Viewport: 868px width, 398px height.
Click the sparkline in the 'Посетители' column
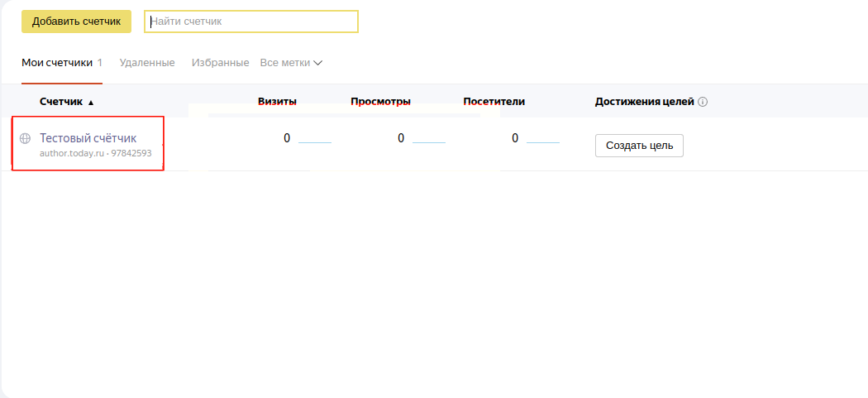tap(543, 142)
